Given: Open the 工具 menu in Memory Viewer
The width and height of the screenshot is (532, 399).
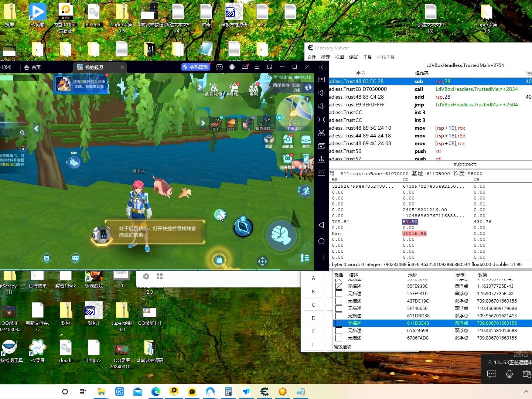Looking at the screenshot, I should click(x=368, y=57).
